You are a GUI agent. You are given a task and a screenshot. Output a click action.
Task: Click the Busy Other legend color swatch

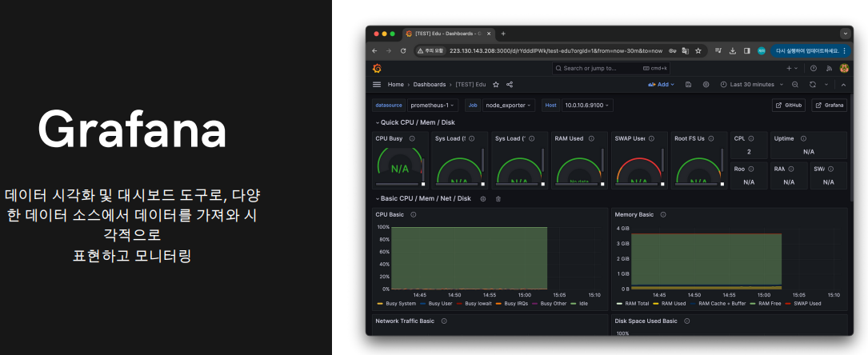click(535, 304)
